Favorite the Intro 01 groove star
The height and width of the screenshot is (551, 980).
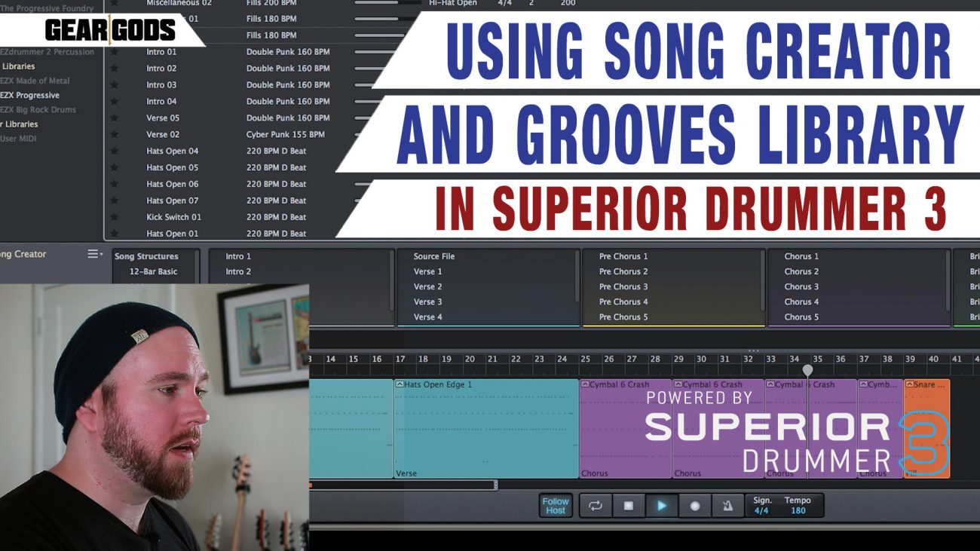115,52
